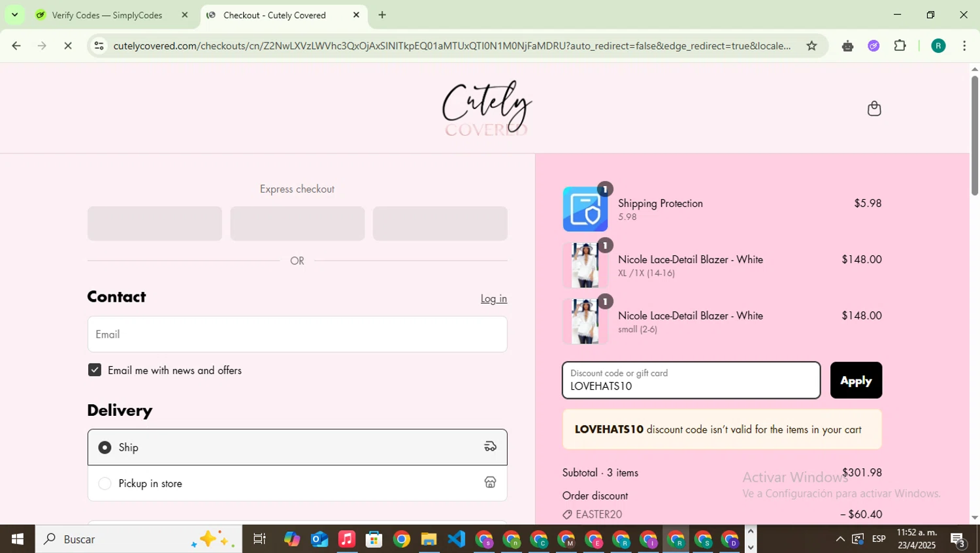Open the shopping bag cart icon
The image size is (980, 553).
tap(874, 108)
